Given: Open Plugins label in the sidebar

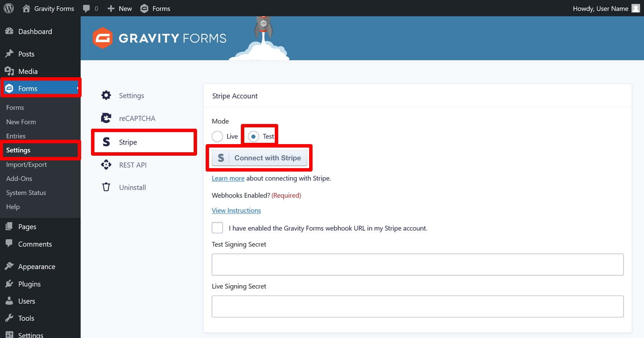Looking at the screenshot, I should click(x=29, y=284).
